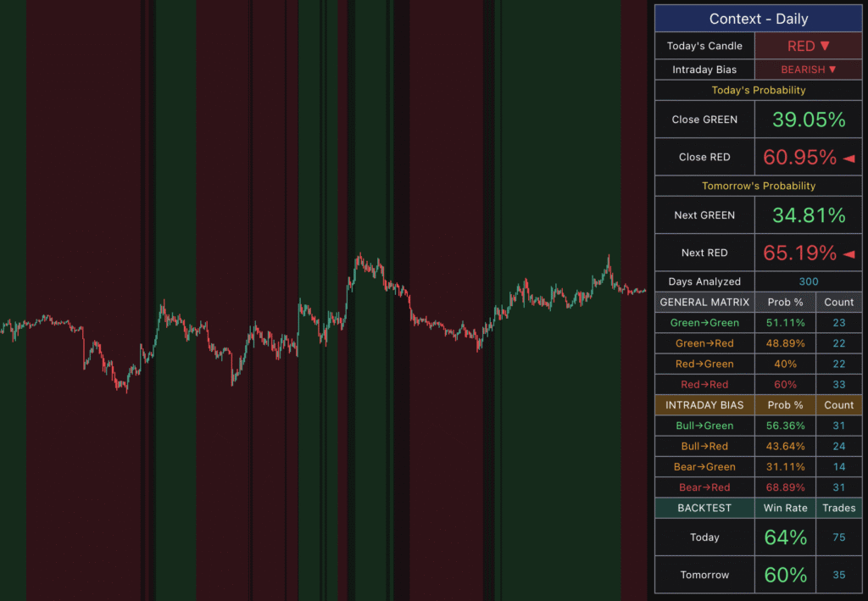The width and height of the screenshot is (868, 601).
Task: Click the Next GREEN 34.81% value
Action: (x=808, y=215)
